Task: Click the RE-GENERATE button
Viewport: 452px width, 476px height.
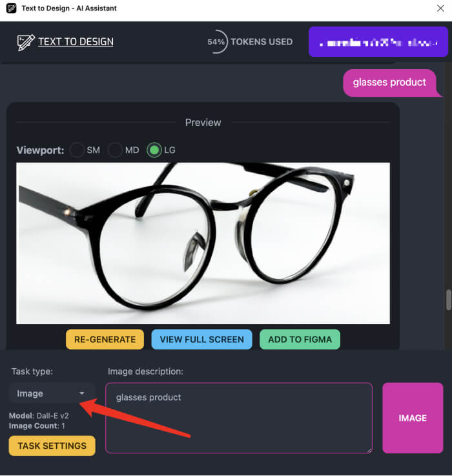Action: tap(105, 339)
